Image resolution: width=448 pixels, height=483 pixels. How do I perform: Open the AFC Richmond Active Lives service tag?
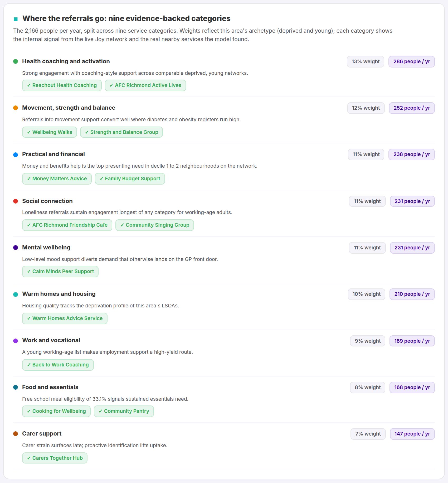pyautogui.click(x=145, y=85)
